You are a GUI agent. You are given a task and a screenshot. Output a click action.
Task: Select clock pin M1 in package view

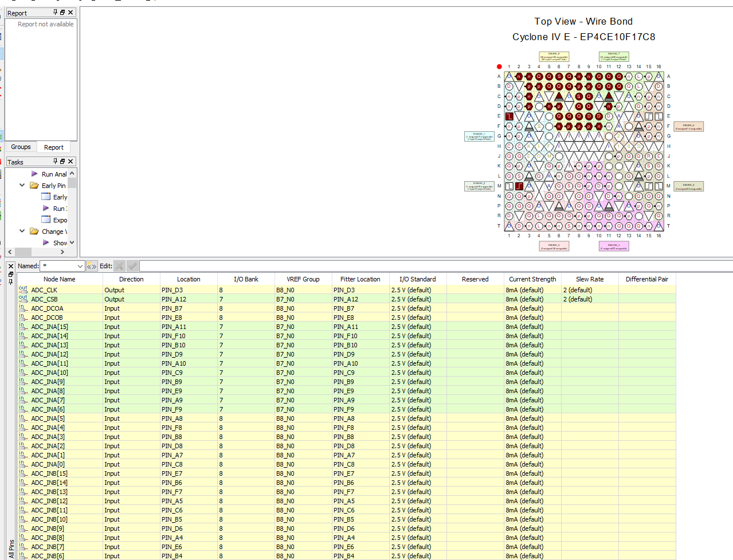coord(509,186)
